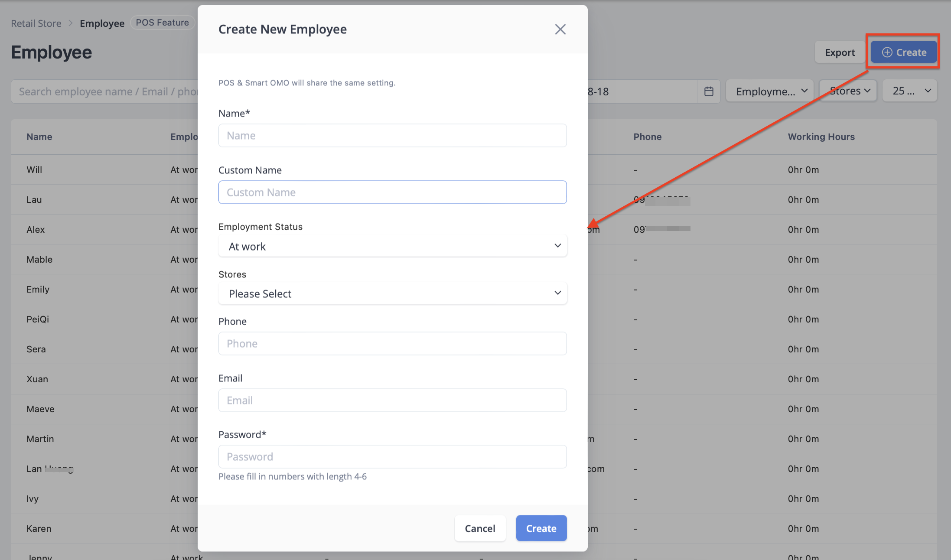Viewport: 951px width, 560px height.
Task: Open the Stores Please Select dropdown
Action: [392, 293]
